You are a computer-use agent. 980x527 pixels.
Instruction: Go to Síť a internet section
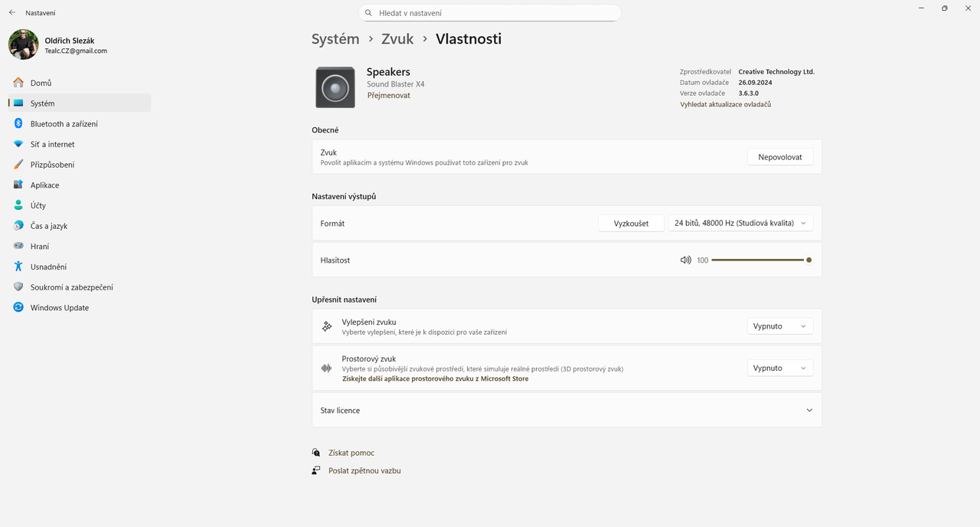pos(80,144)
